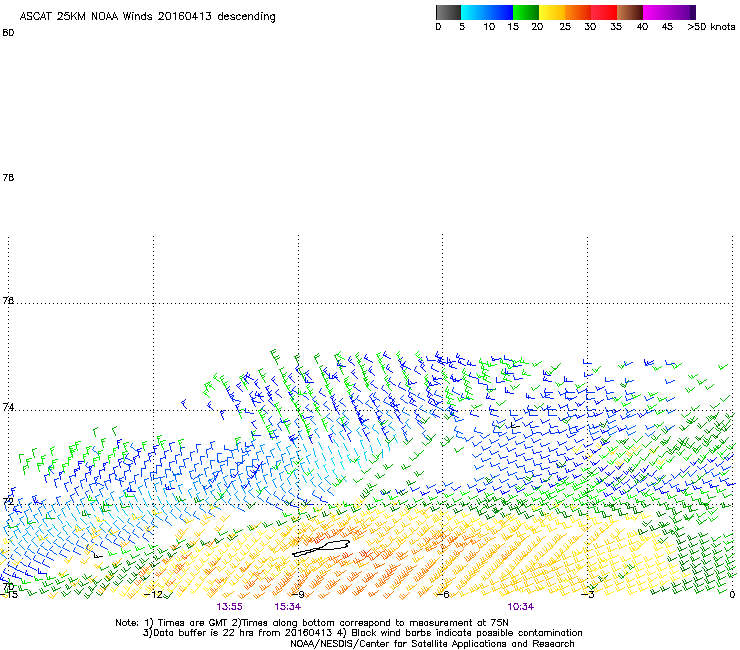The height and width of the screenshot is (650, 740).
Task: Click the -15 longitude axis label
Action: (9, 595)
